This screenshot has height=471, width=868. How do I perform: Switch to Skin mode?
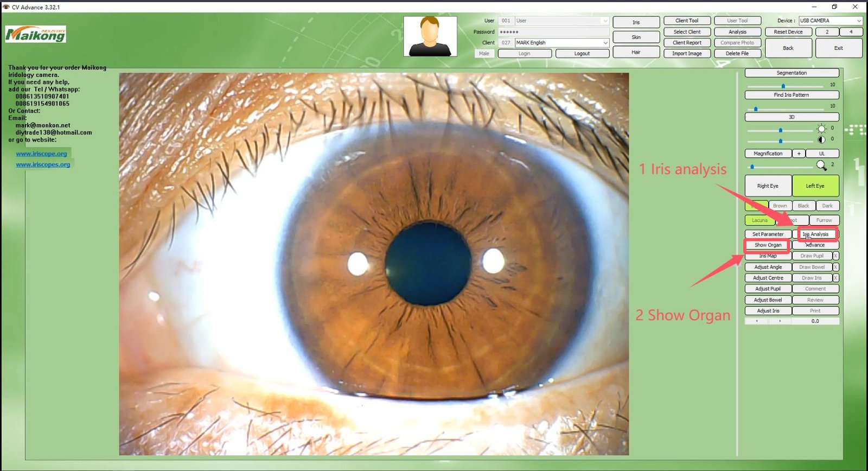point(636,37)
